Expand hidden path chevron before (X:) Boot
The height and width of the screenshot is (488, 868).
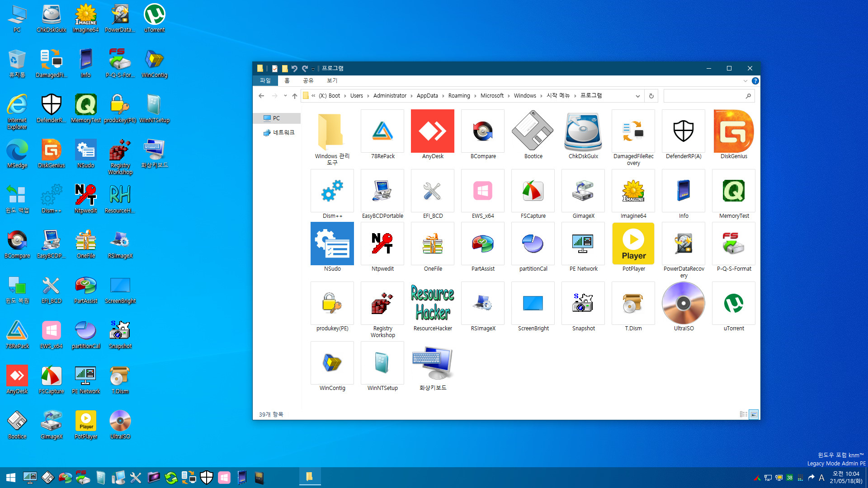tap(313, 96)
